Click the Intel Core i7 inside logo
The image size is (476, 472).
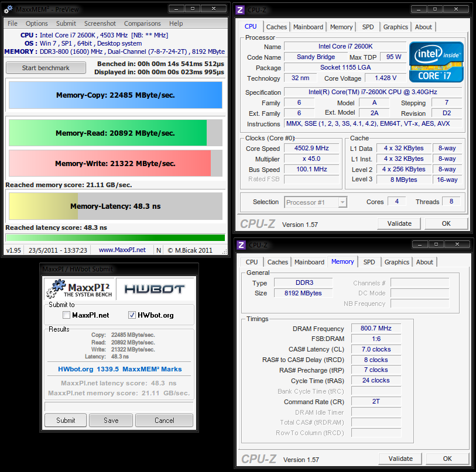pos(436,62)
